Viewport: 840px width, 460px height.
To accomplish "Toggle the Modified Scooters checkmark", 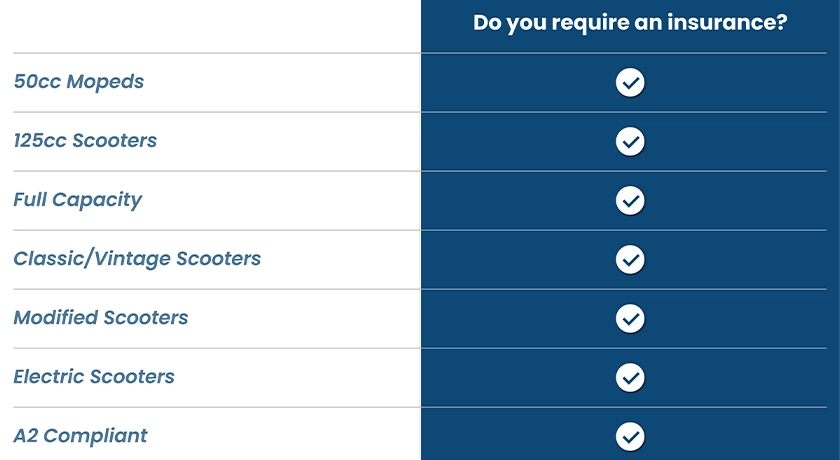I will (630, 318).
